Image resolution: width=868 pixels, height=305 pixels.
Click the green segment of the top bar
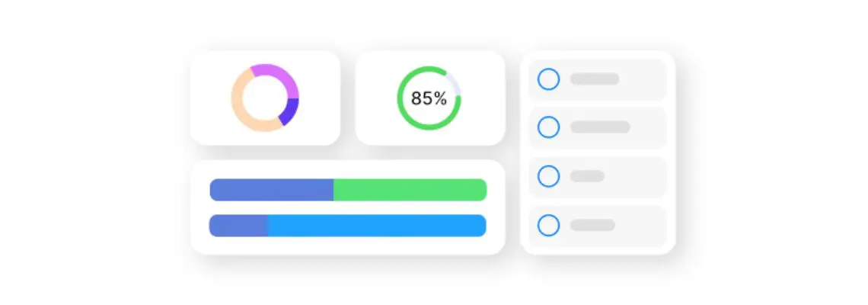click(x=410, y=190)
